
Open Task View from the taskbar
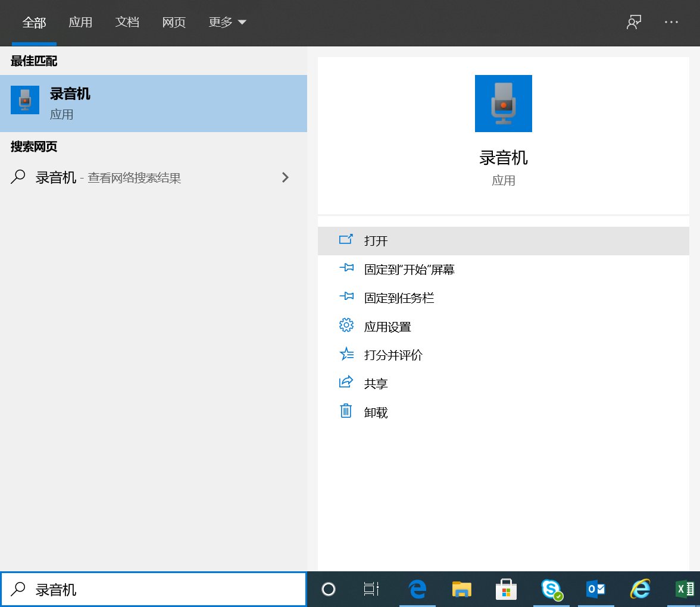(x=371, y=589)
